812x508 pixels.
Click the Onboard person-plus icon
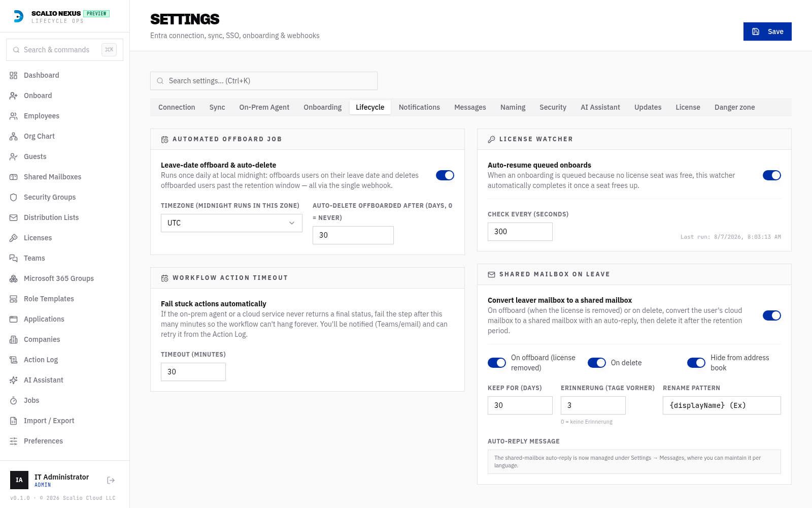point(14,96)
